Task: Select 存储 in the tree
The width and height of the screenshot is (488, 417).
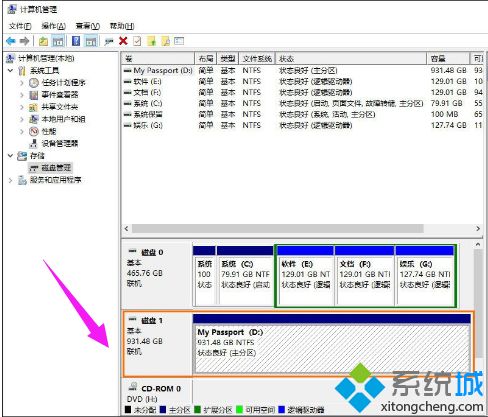Action: coord(37,156)
